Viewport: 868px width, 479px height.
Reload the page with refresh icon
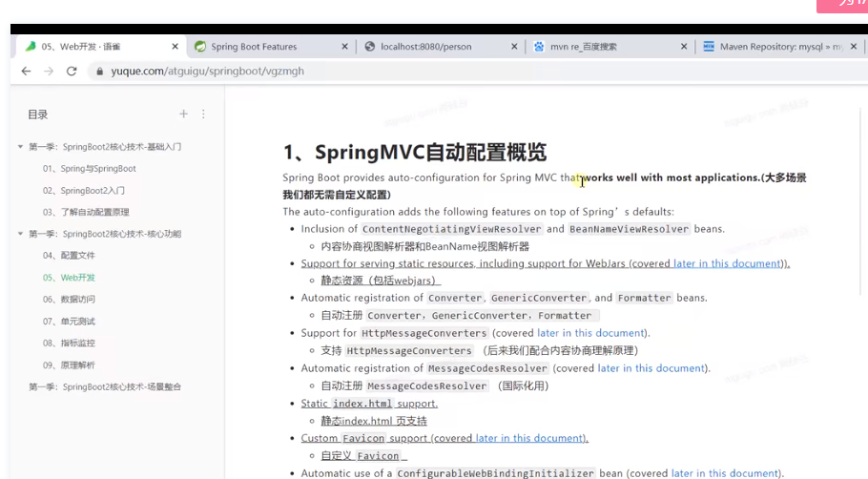click(72, 71)
